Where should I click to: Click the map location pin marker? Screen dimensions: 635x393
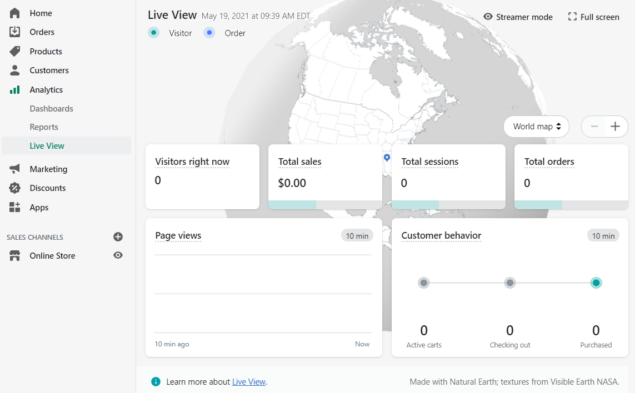[x=387, y=158]
